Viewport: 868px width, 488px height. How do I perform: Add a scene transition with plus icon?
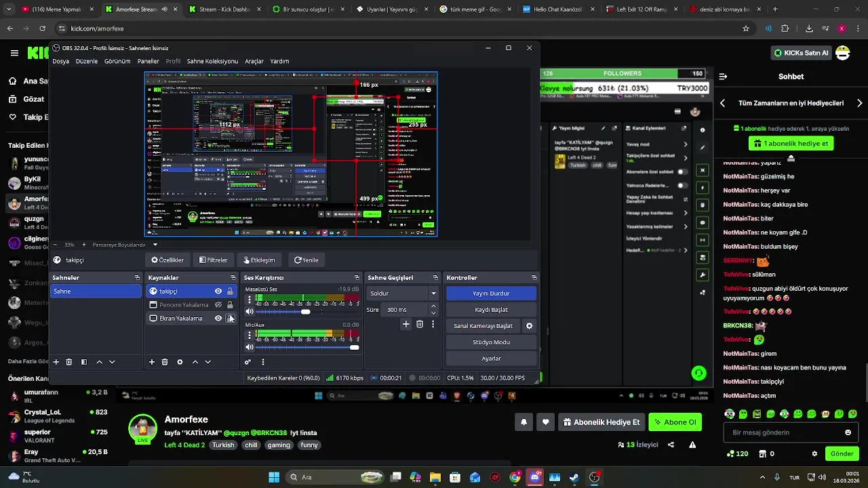[406, 325]
